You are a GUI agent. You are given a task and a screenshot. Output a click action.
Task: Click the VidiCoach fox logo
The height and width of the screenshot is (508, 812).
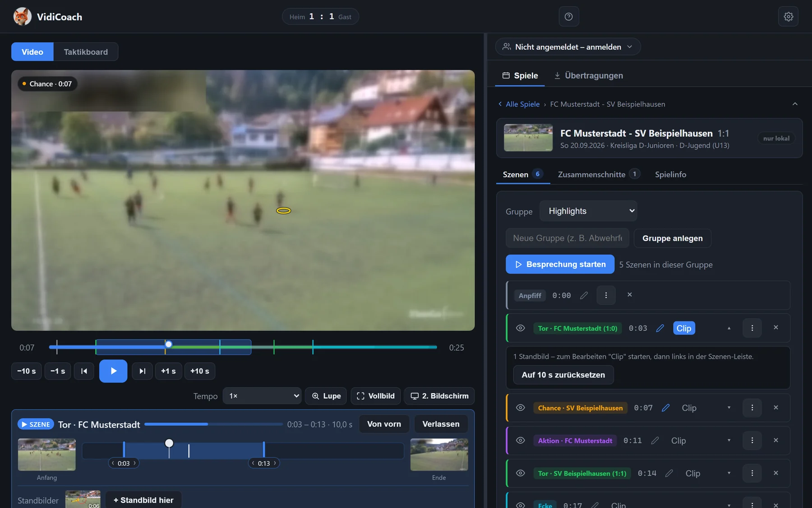(x=22, y=17)
